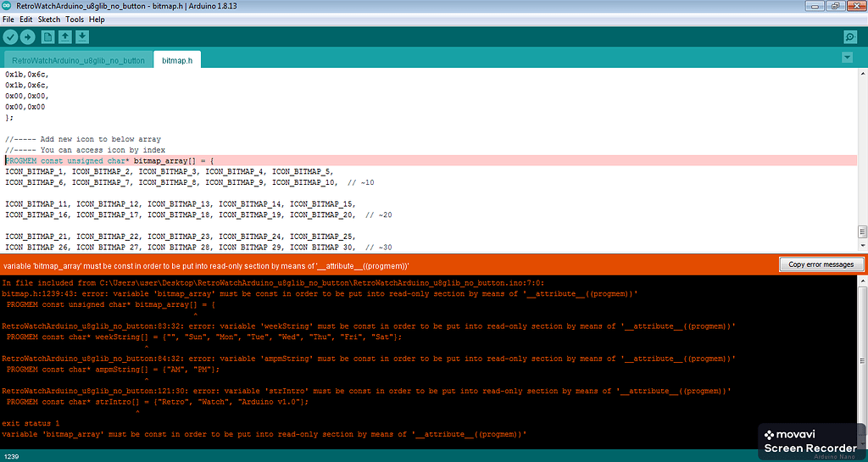Open the Serial Monitor icon
868x462 pixels.
(x=850, y=37)
